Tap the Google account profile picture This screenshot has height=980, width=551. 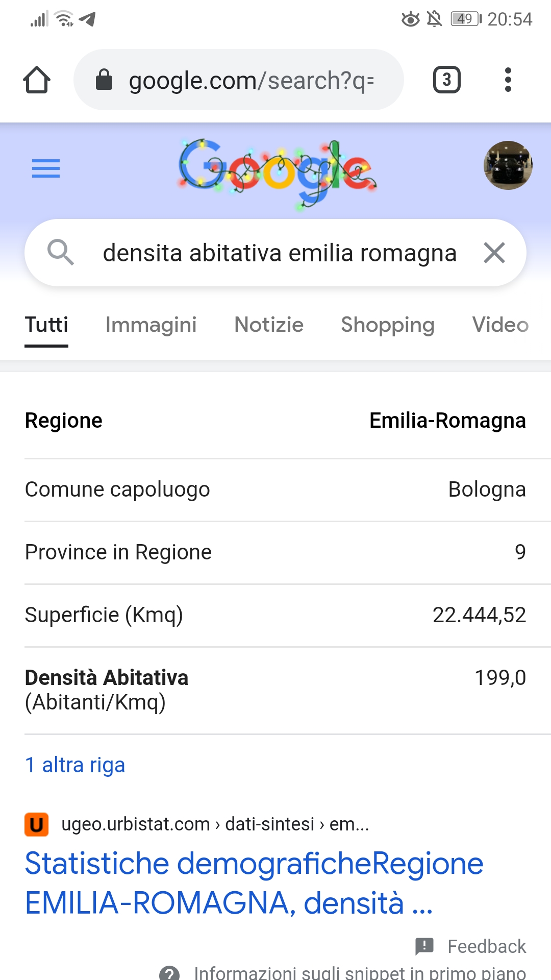click(508, 165)
